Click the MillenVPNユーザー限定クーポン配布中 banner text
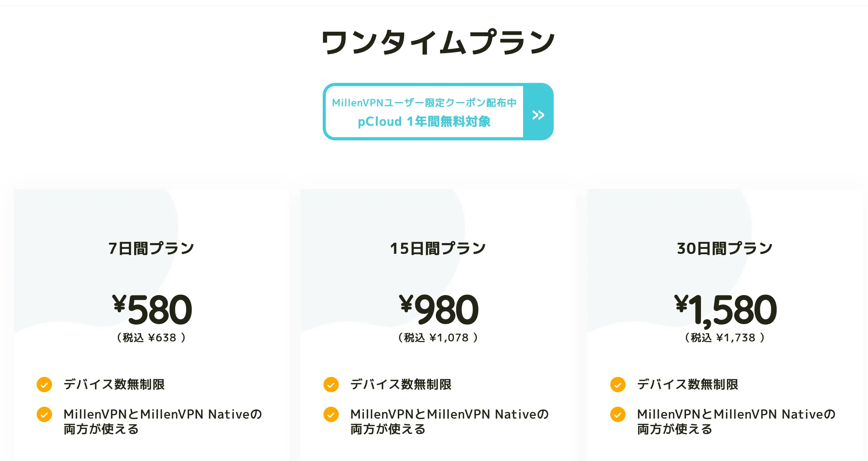The height and width of the screenshot is (461, 868). point(426,102)
